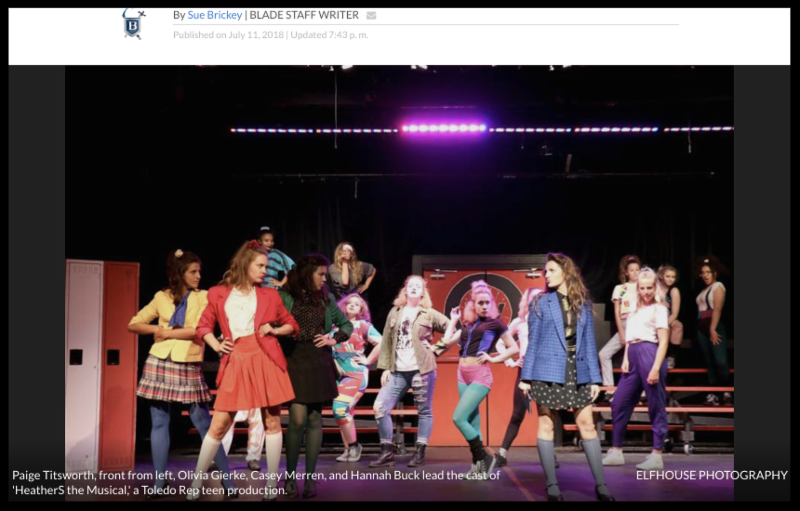Click 'HeatherS the Musical' caption line
The height and width of the screenshot is (511, 800).
click(x=149, y=490)
